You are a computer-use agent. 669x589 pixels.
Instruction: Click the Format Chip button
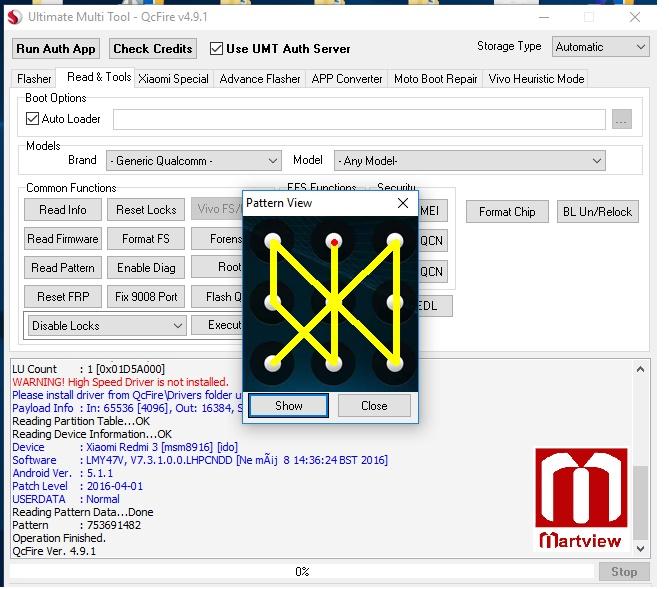point(507,212)
